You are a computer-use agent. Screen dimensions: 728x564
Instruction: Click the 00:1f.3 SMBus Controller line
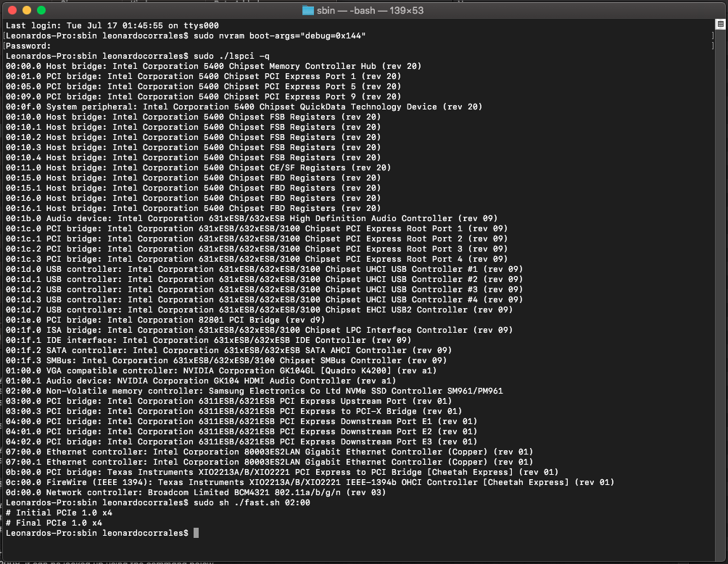226,361
